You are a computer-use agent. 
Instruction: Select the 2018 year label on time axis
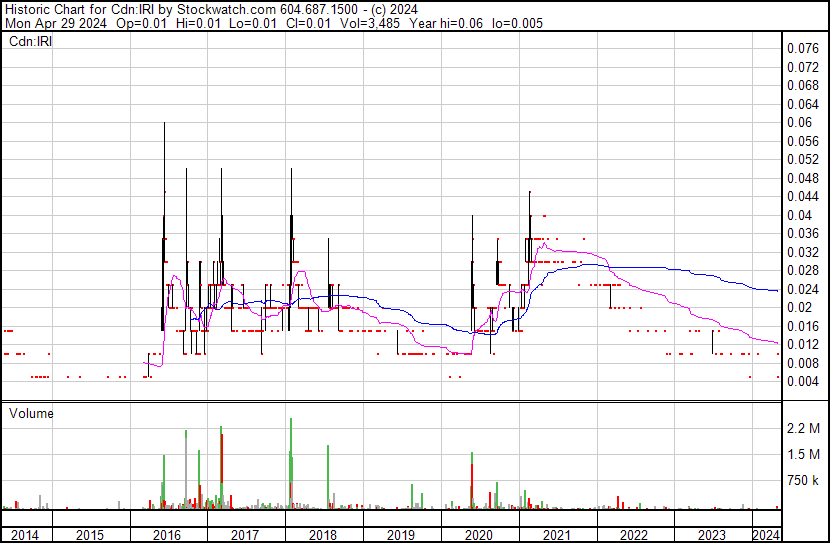pos(323,535)
